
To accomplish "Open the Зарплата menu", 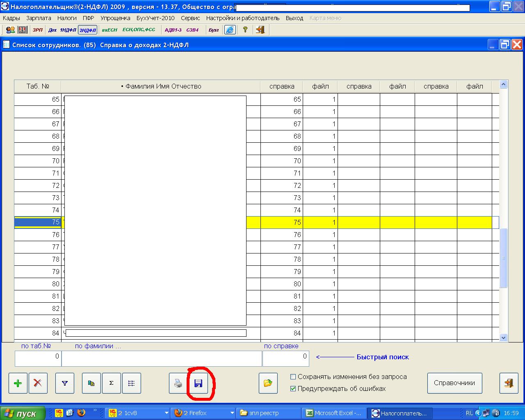I will point(39,18).
